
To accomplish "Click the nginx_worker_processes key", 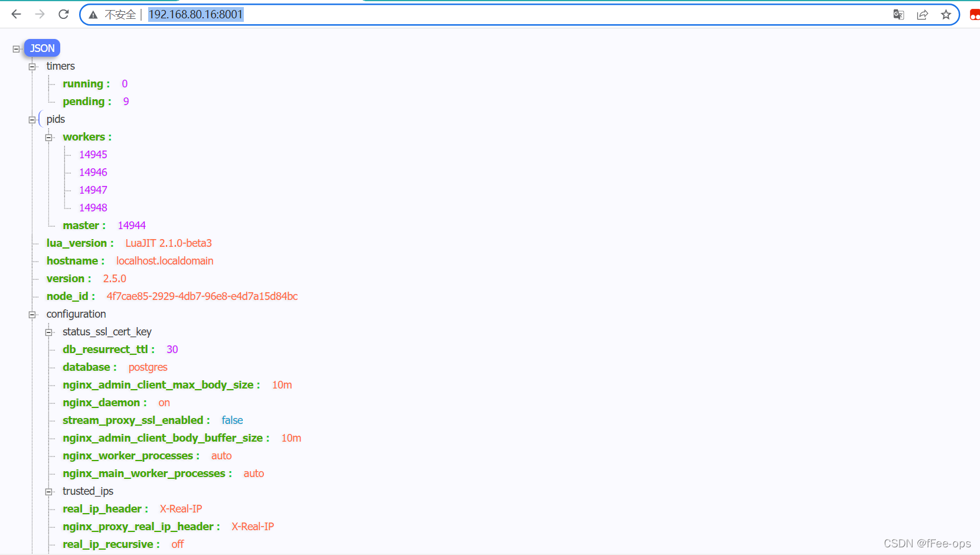I will point(128,456).
